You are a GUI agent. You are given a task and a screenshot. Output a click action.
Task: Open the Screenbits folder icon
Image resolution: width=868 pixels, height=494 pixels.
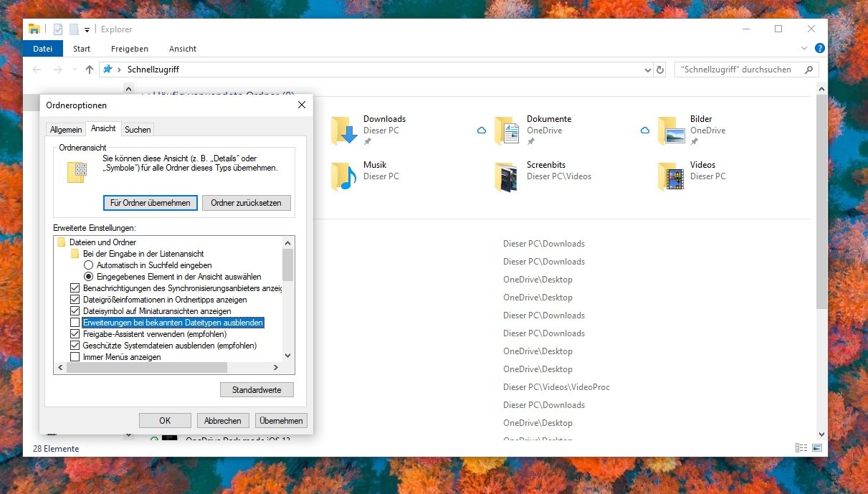[507, 176]
